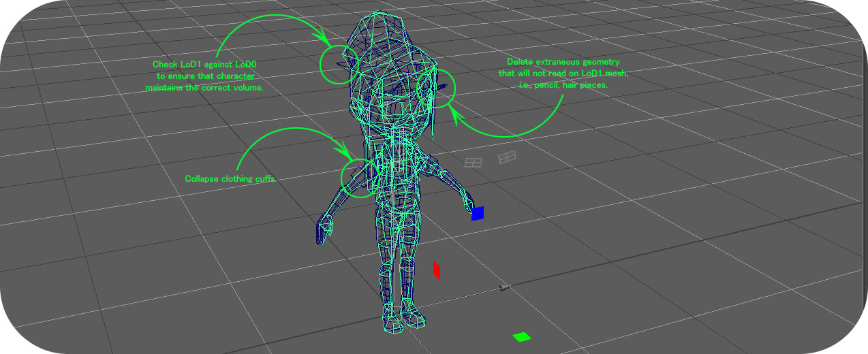This screenshot has width=868, height=354.
Task: Select the right gray wireframe window object
Action: [507, 158]
